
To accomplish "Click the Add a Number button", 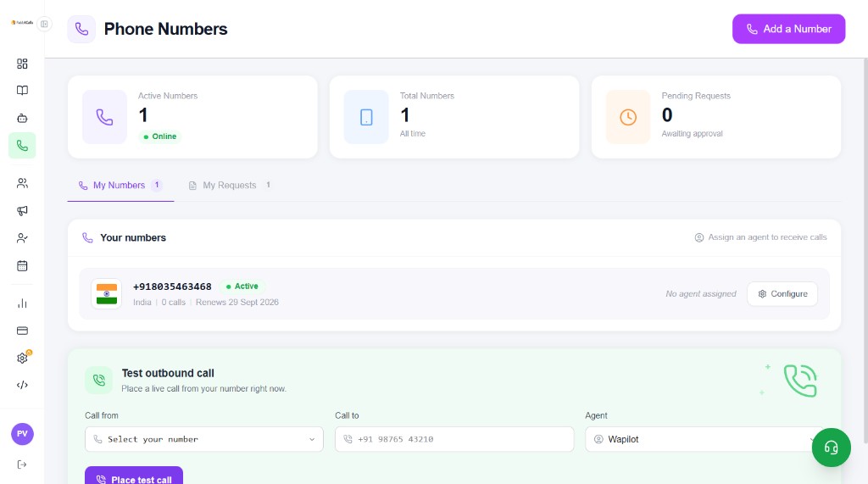I will (x=788, y=29).
